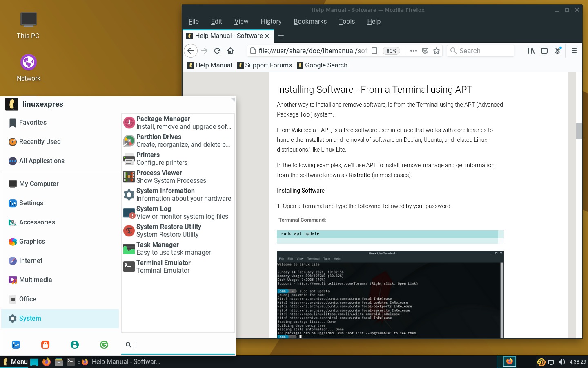Click the lock screen icon in menu
The width and height of the screenshot is (588, 368).
pyautogui.click(x=45, y=345)
